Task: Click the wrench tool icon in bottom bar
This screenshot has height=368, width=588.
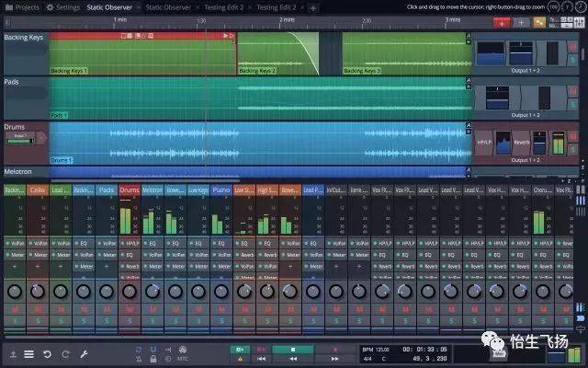Action: pyautogui.click(x=84, y=354)
